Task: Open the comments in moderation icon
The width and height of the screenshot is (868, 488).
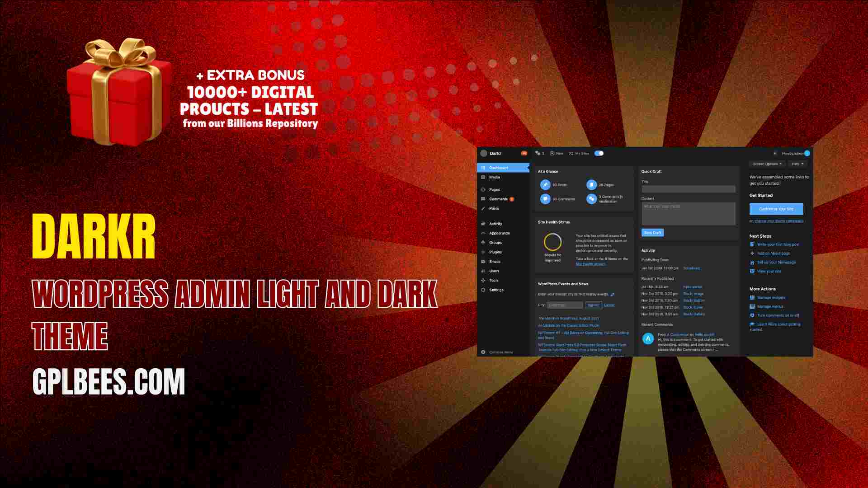Action: point(591,199)
